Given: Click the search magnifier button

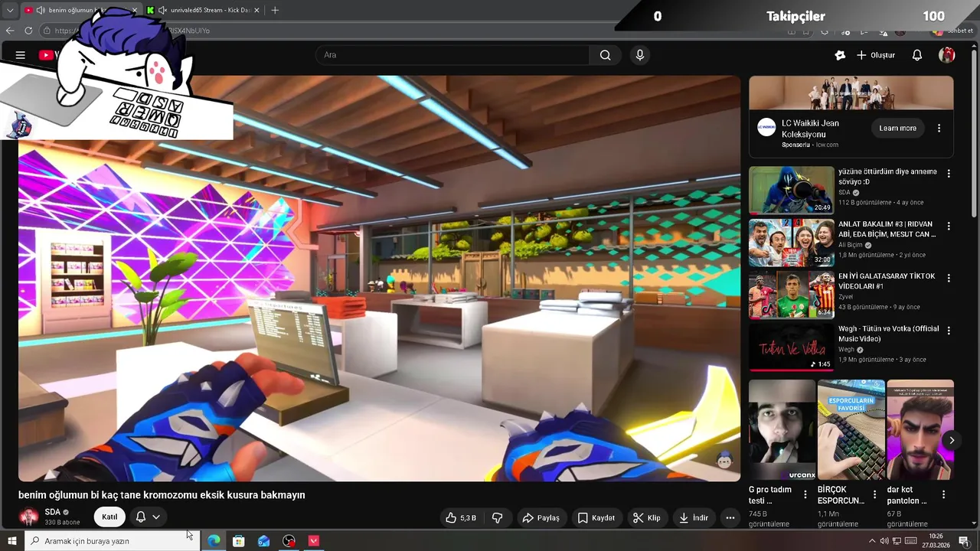Looking at the screenshot, I should coord(606,55).
